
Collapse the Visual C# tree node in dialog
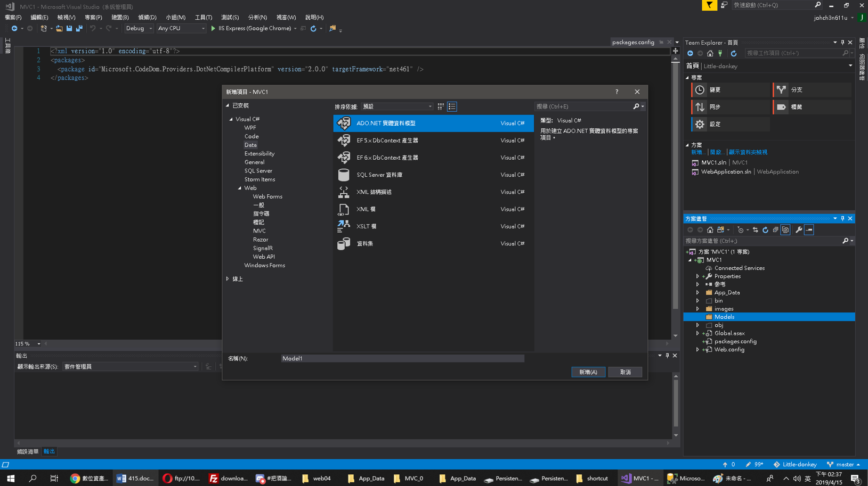pos(231,119)
